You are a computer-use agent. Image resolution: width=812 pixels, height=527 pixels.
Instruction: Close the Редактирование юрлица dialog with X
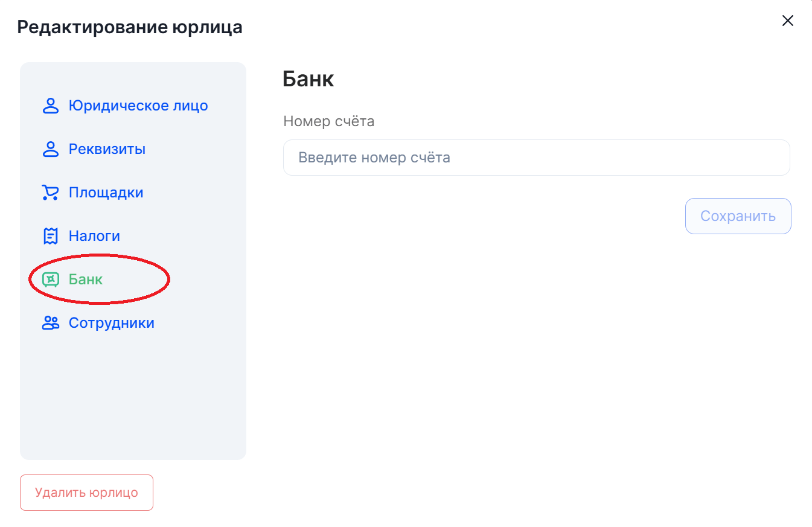tap(787, 21)
